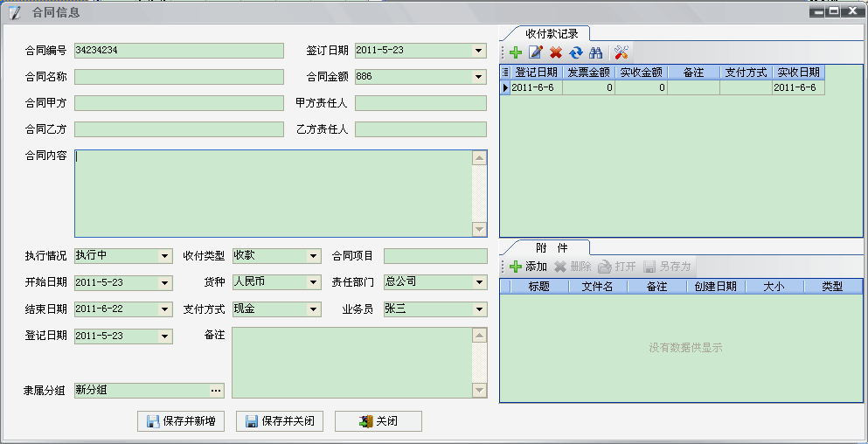This screenshot has height=444, width=868.
Task: Expand the 执行情况 dropdown
Action: coord(164,256)
